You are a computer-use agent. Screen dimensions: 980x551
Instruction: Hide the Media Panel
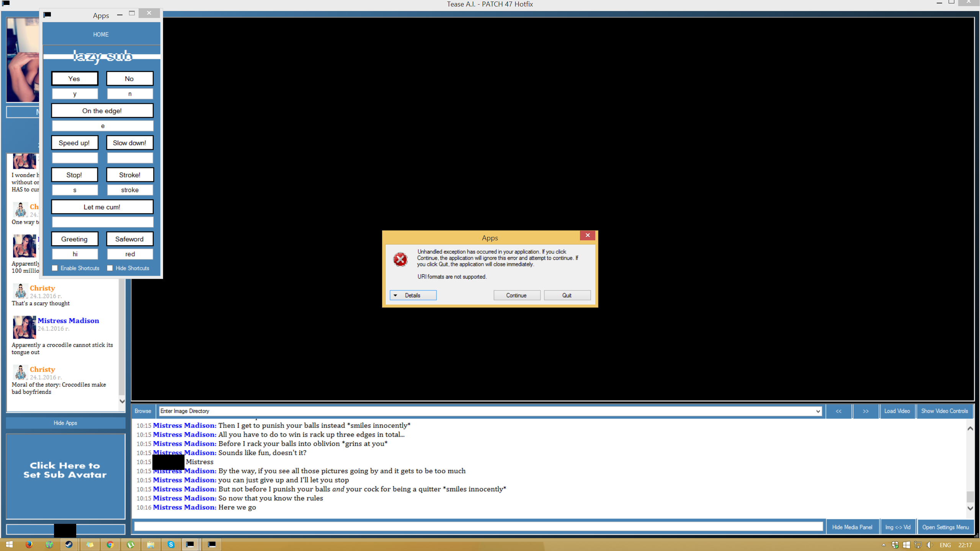click(x=852, y=527)
